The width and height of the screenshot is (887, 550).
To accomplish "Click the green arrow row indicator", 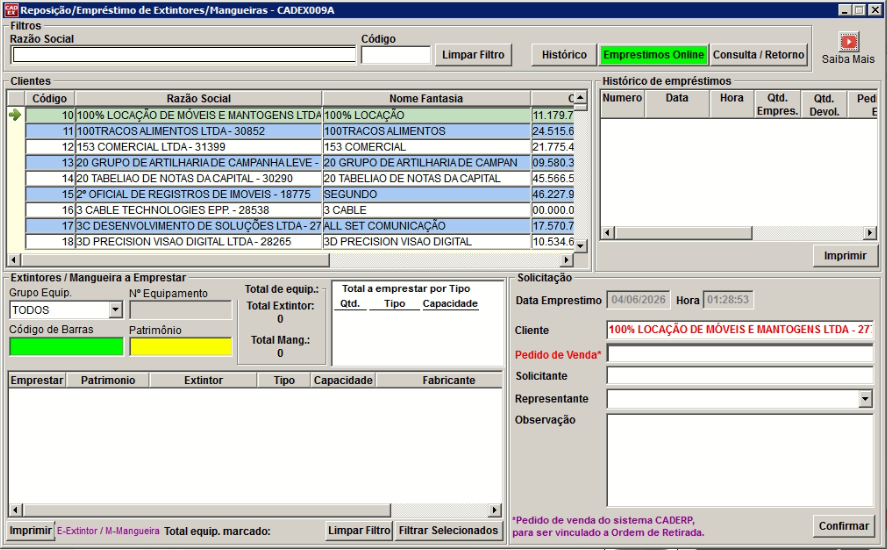I will [15, 115].
